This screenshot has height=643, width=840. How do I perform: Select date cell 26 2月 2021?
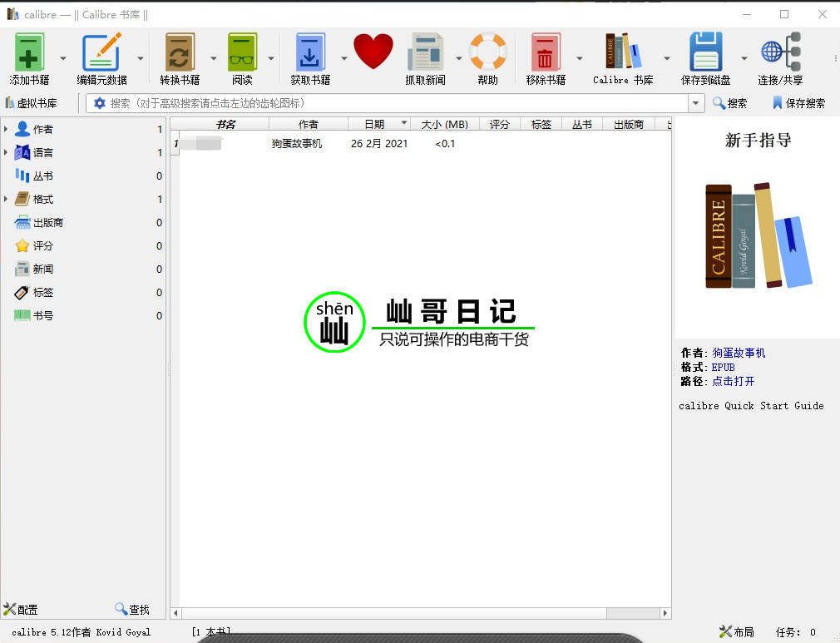point(379,144)
